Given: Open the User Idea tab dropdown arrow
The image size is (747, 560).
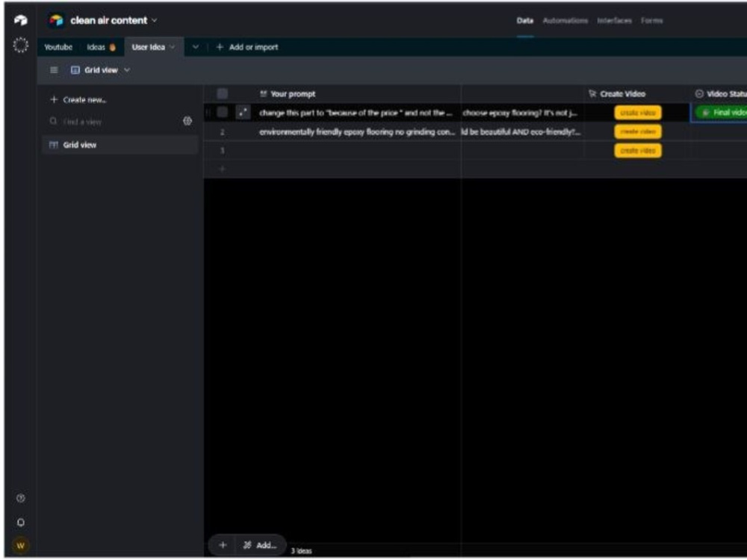Looking at the screenshot, I should tap(172, 46).
